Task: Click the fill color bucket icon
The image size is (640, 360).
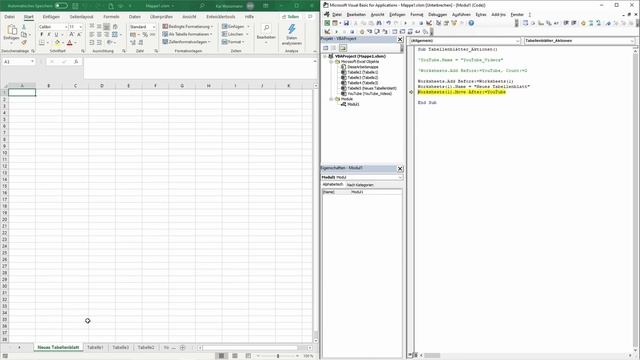Action: pyautogui.click(x=57, y=42)
